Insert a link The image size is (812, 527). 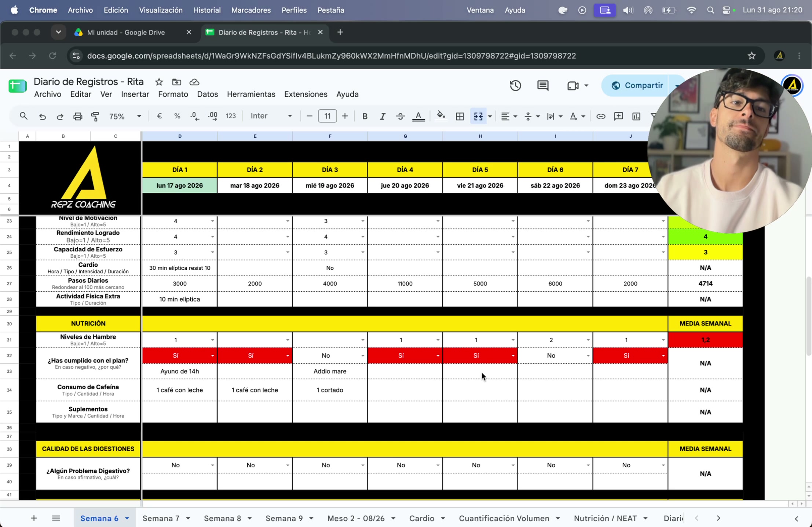coord(600,116)
